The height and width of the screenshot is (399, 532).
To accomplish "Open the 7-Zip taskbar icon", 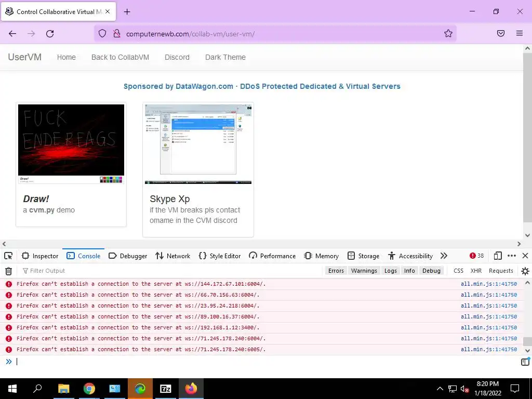I will pyautogui.click(x=166, y=389).
